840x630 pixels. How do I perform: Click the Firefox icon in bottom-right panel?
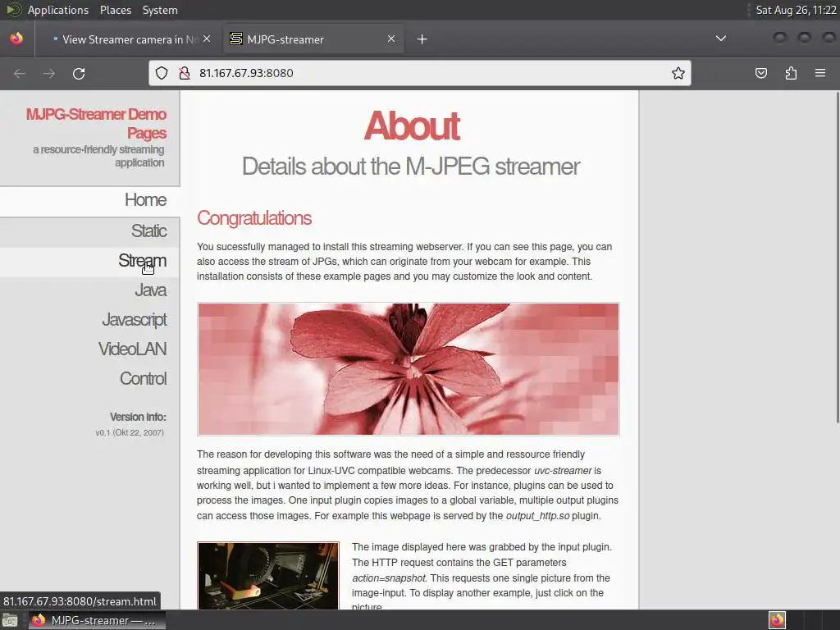coord(777,620)
